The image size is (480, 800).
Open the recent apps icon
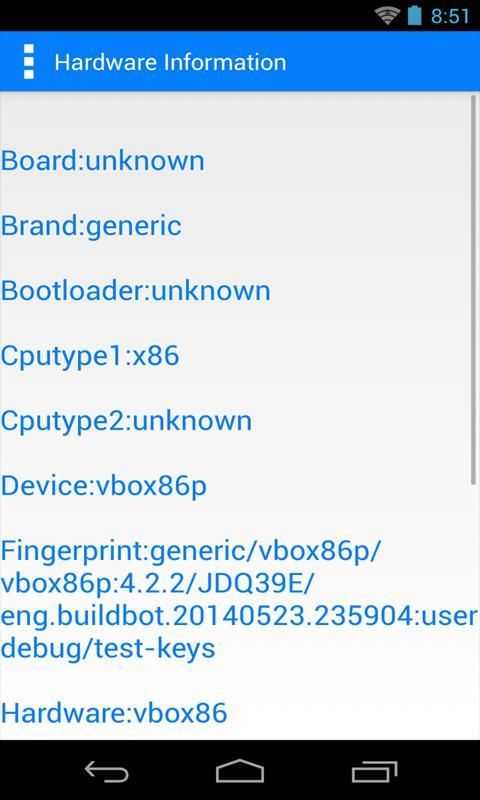click(x=374, y=771)
